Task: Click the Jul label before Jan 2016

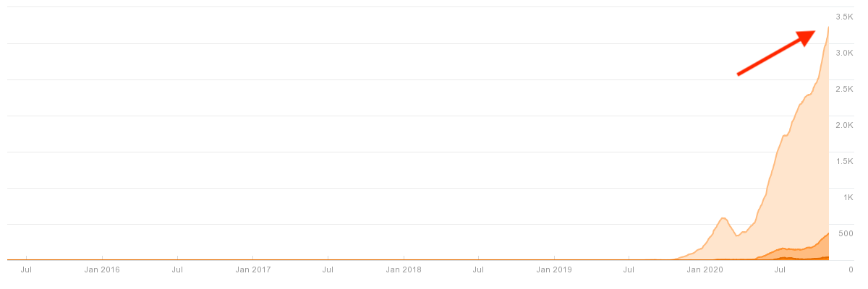Action: pos(26,269)
